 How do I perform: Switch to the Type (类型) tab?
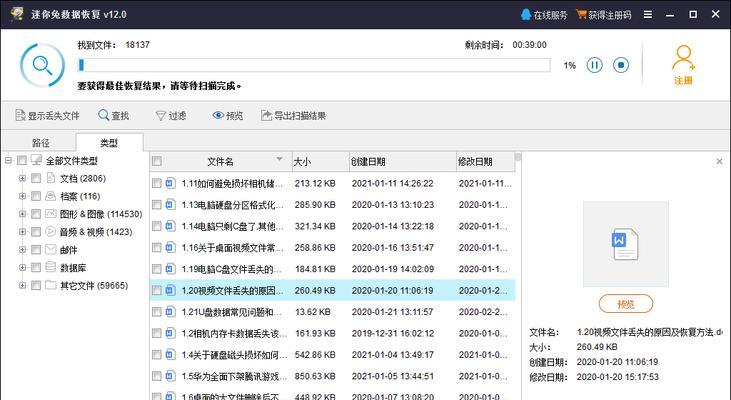pyautogui.click(x=109, y=143)
